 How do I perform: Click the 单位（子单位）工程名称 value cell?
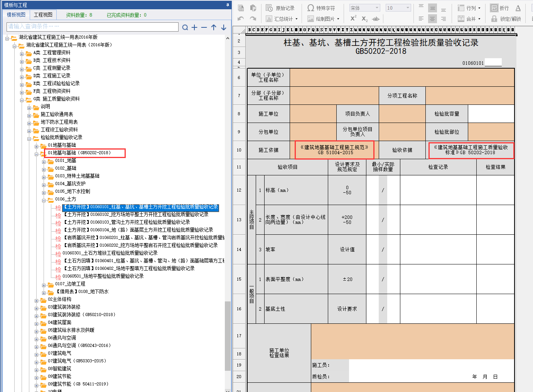[402, 77]
